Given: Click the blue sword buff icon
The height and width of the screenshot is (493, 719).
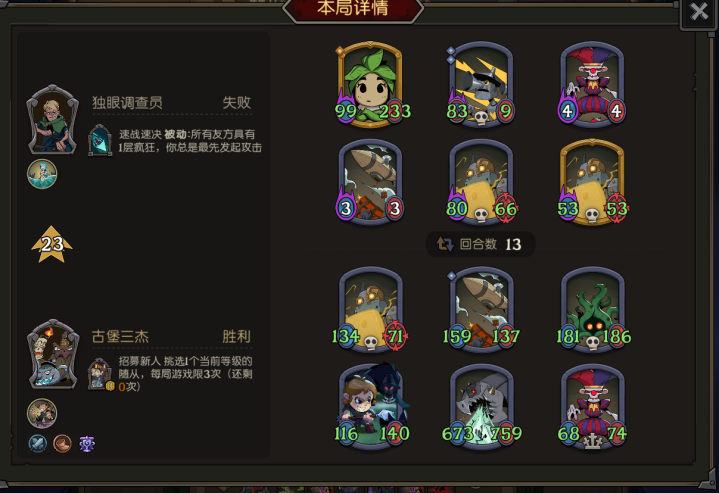Looking at the screenshot, I should (x=38, y=443).
